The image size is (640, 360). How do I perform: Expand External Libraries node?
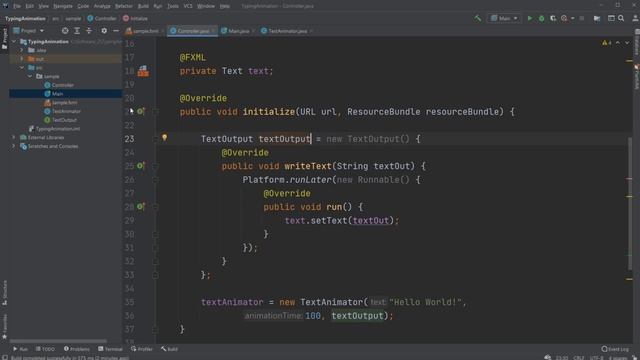coord(14,138)
